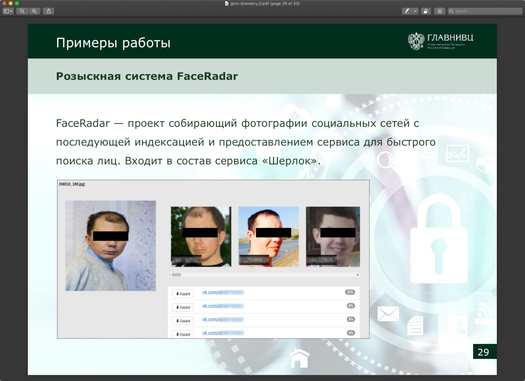Open fourth vk.com/id link
The image size is (525, 381).
(x=223, y=333)
